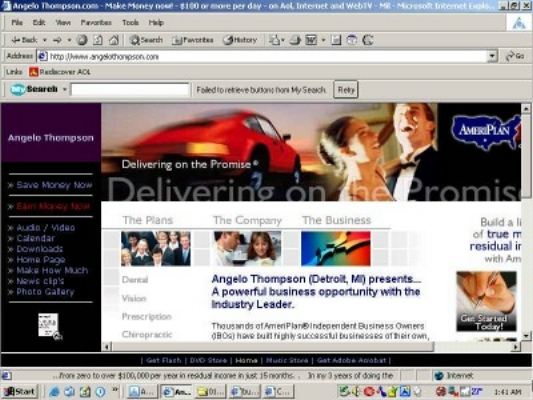Click the Get Started Today image
Image resolution: width=533 pixels, height=400 pixels.
click(x=486, y=301)
